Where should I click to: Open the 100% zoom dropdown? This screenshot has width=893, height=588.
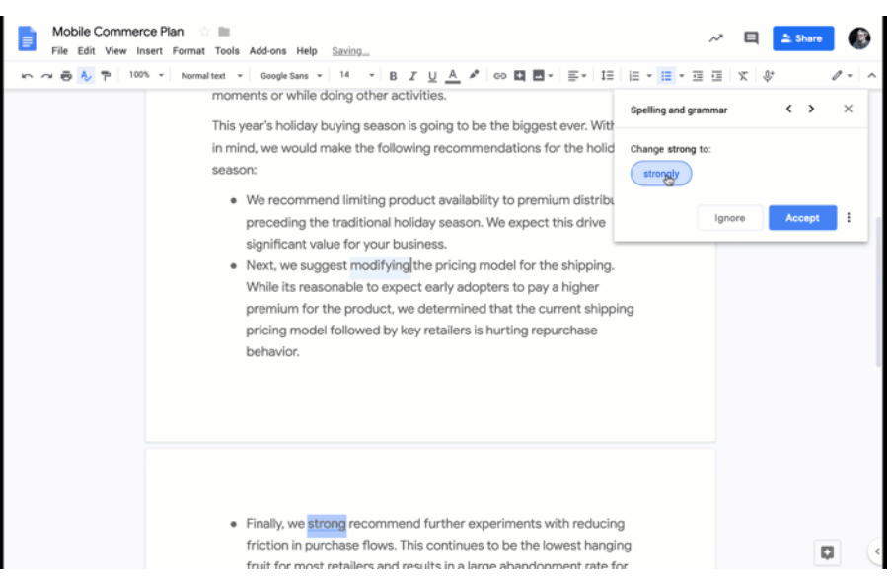[x=146, y=75]
